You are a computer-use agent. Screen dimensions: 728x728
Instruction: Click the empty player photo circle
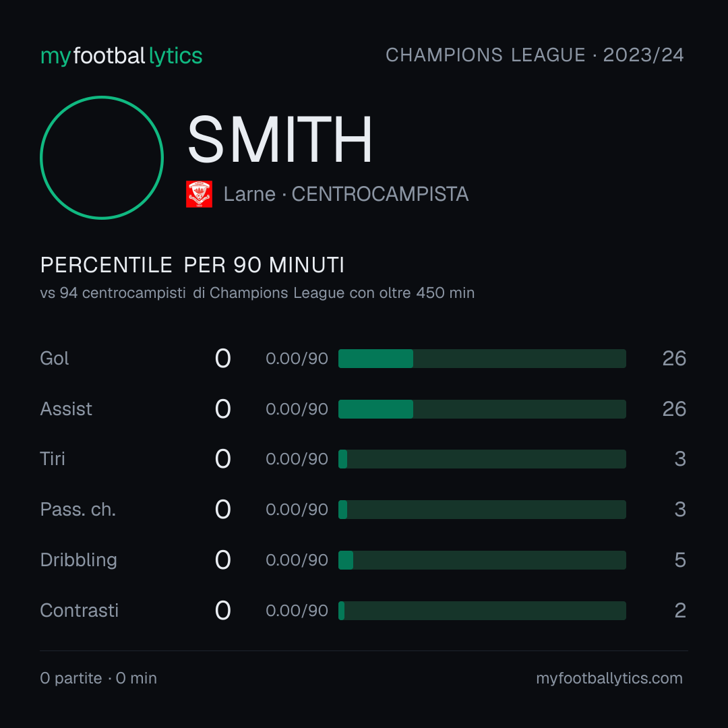point(102,158)
